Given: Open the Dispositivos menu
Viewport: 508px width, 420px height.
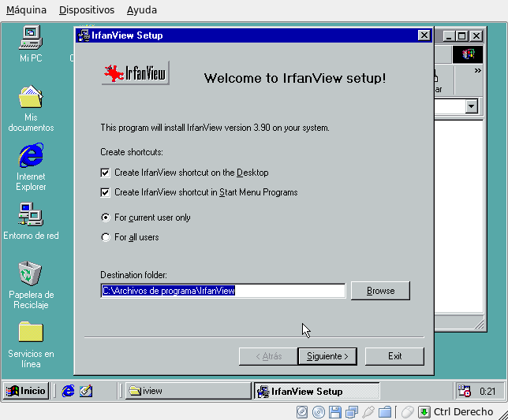Looking at the screenshot, I should pos(87,10).
